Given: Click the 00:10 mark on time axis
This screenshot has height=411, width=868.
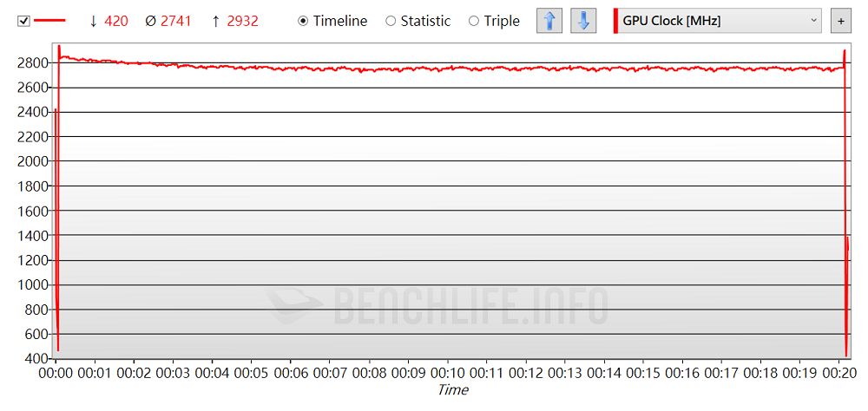Looking at the screenshot, I should pyautogui.click(x=447, y=373).
